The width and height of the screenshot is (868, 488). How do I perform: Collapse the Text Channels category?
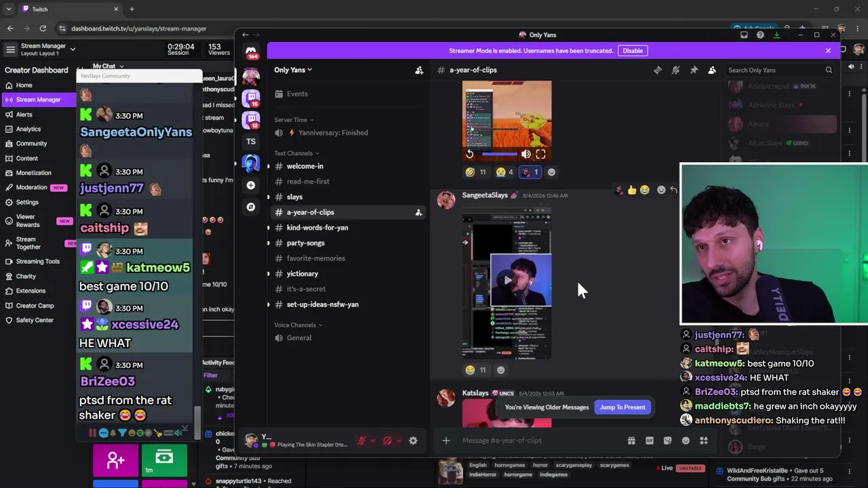tap(296, 153)
